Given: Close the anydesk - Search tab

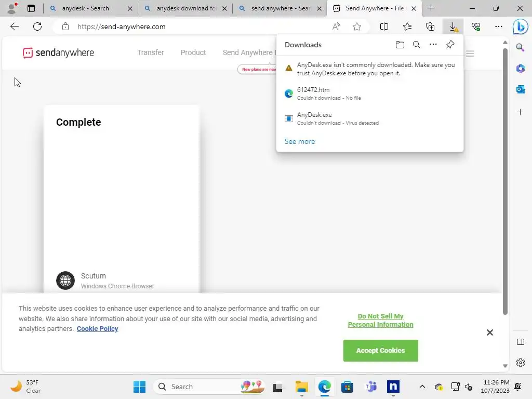Looking at the screenshot, I should coord(130,8).
